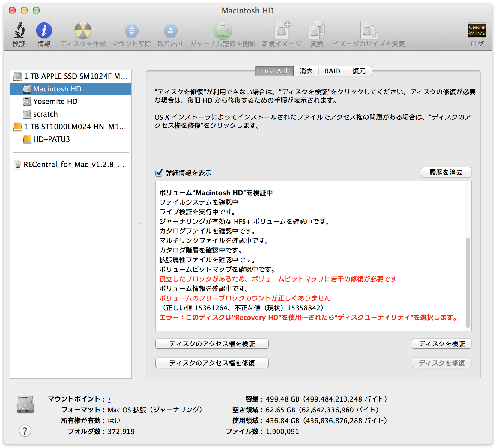The width and height of the screenshot is (496, 448).
Task: Click the hard drive icon in info footer
Action: click(x=25, y=405)
